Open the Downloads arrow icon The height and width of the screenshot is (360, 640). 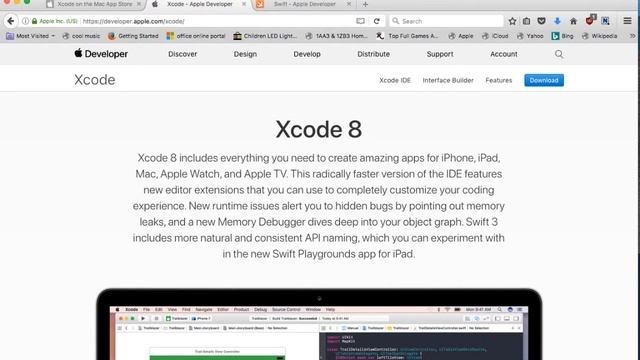(x=557, y=21)
